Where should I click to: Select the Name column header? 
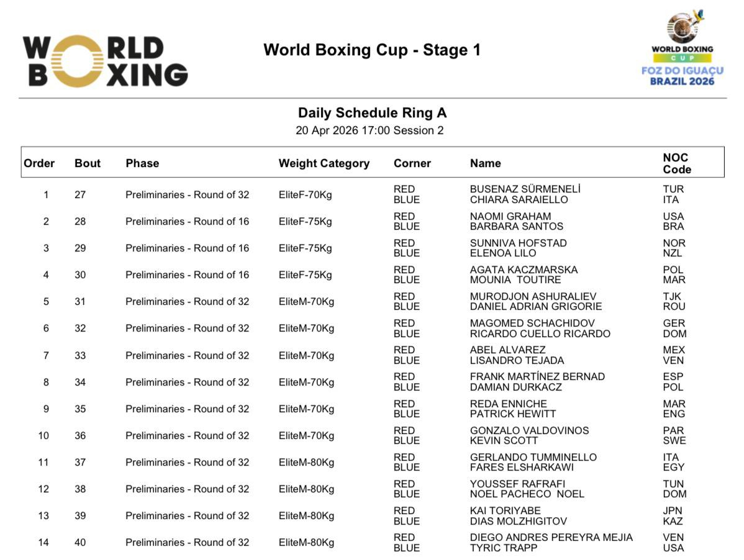(x=485, y=163)
